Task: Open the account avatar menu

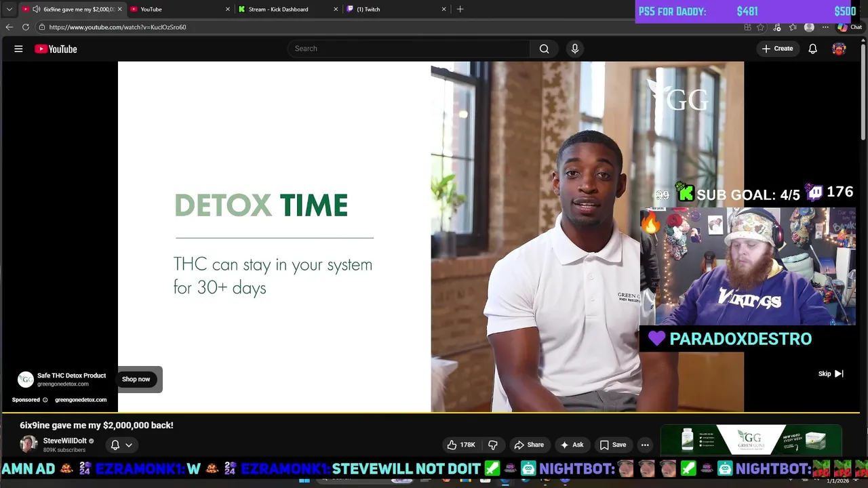Action: [x=839, y=49]
